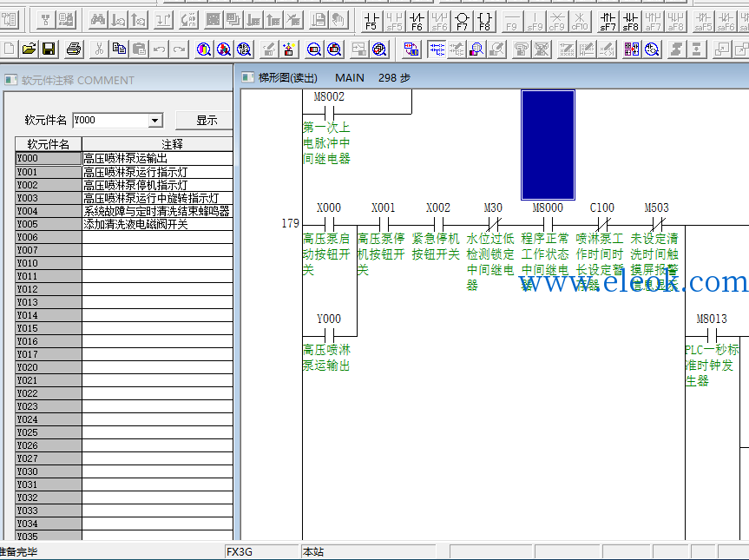The width and height of the screenshot is (749, 560).
Task: Select comment 高压喷淋泵运行指示灯 for Y001
Action: point(158,172)
